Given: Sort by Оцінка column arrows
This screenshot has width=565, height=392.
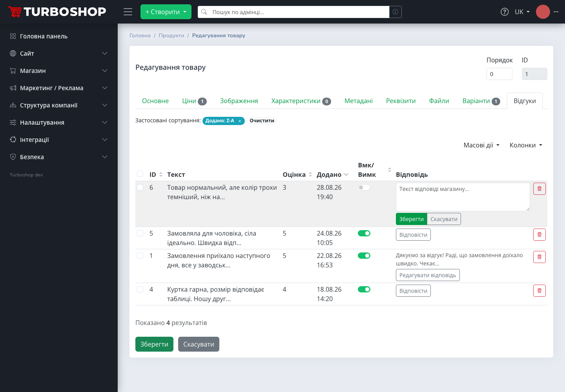Looking at the screenshot, I should [x=310, y=174].
